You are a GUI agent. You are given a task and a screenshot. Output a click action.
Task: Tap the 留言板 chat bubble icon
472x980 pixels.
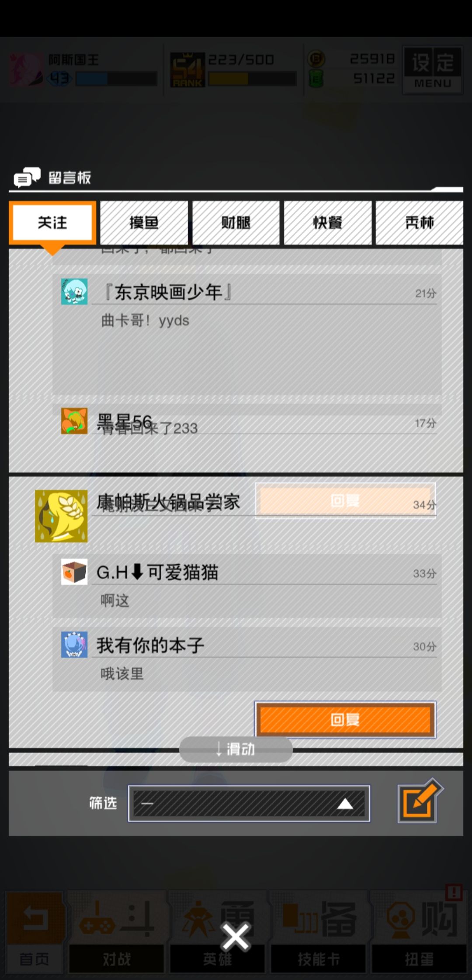pos(27,177)
